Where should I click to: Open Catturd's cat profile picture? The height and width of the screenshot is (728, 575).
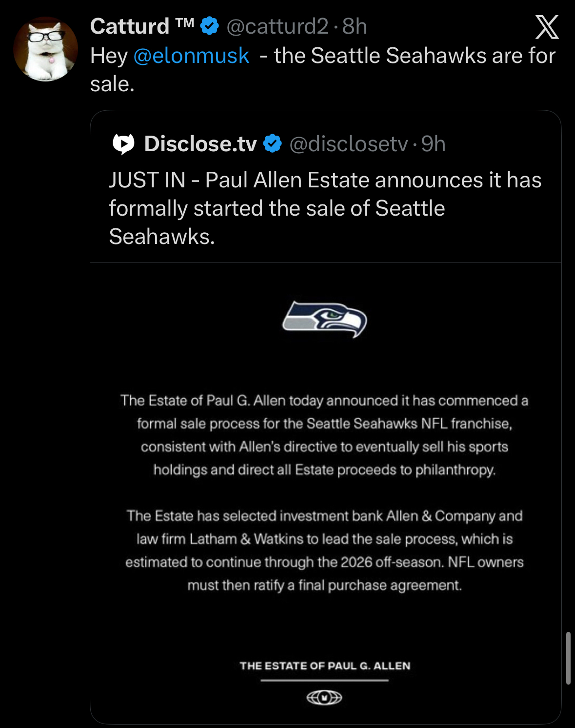click(45, 49)
